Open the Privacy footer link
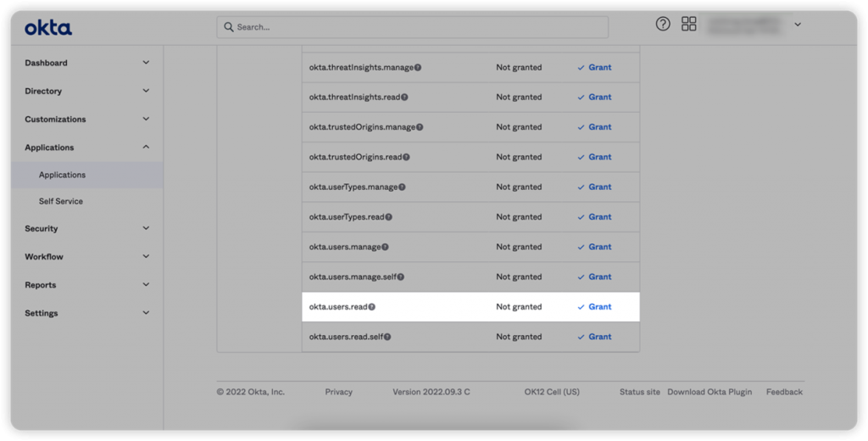 (x=339, y=393)
